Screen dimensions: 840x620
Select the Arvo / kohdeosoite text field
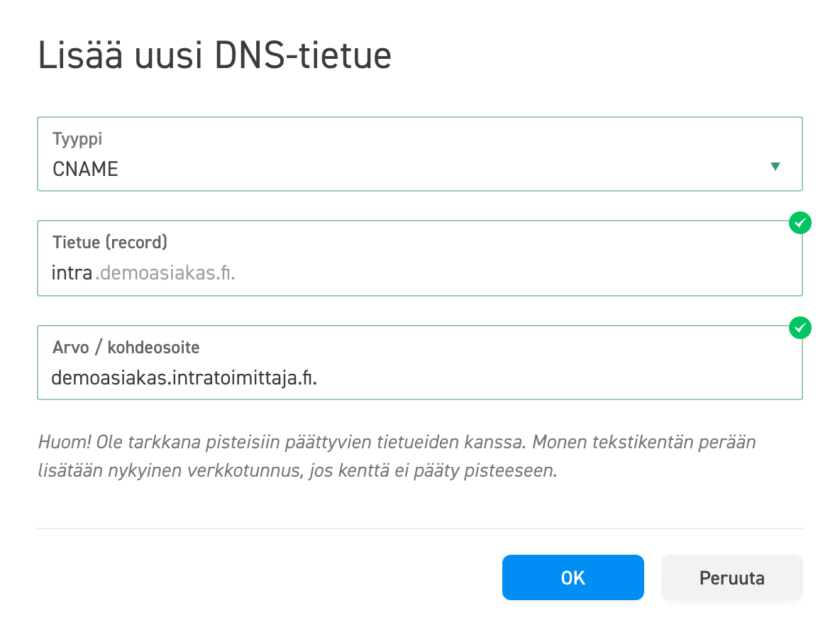pyautogui.click(x=420, y=362)
